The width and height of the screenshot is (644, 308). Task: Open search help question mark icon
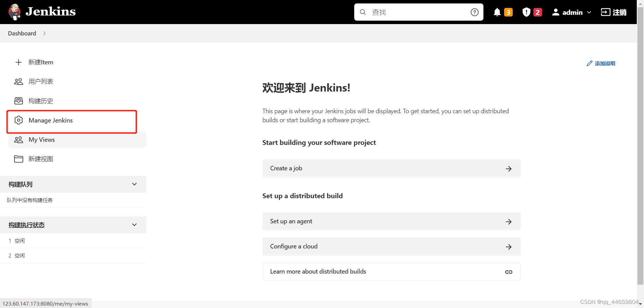tap(474, 12)
